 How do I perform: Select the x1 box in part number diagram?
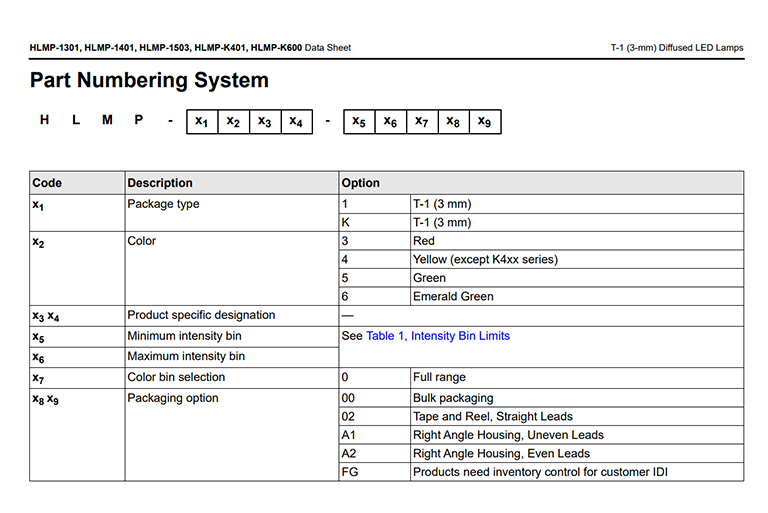[202, 122]
